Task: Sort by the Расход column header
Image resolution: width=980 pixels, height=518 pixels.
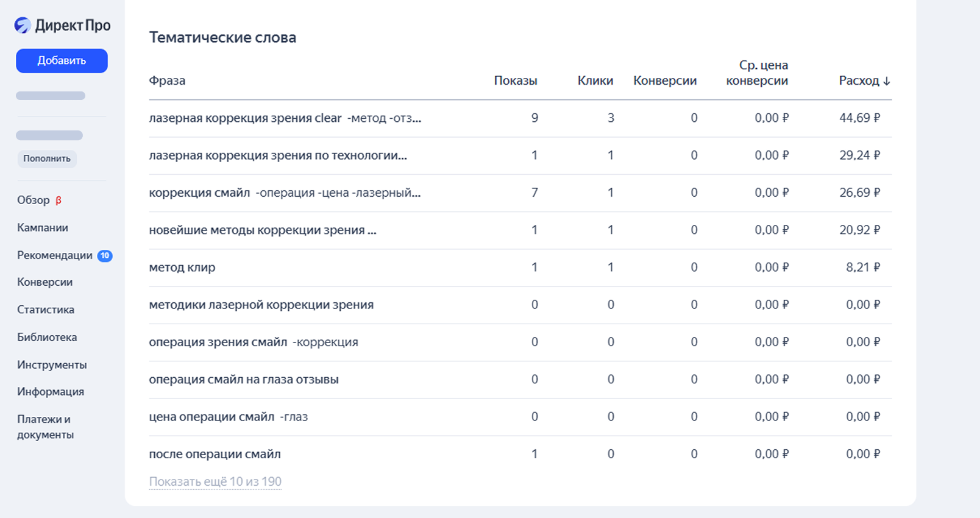Action: coord(864,80)
